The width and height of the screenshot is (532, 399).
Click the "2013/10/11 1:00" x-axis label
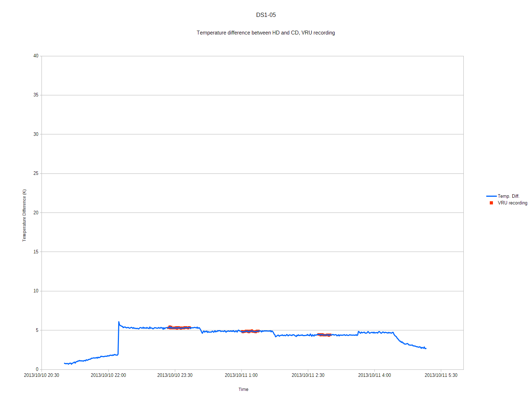[x=241, y=375]
